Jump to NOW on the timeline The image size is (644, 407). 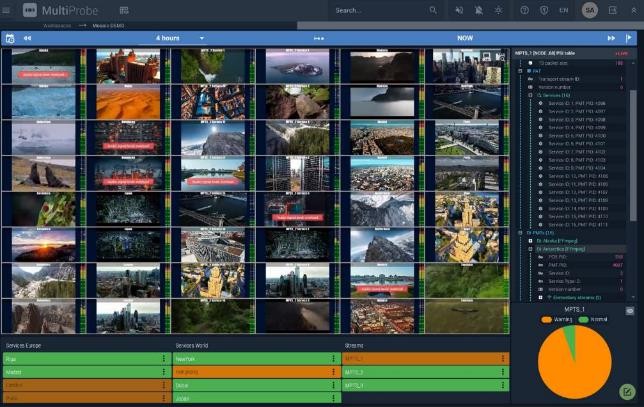[465, 38]
